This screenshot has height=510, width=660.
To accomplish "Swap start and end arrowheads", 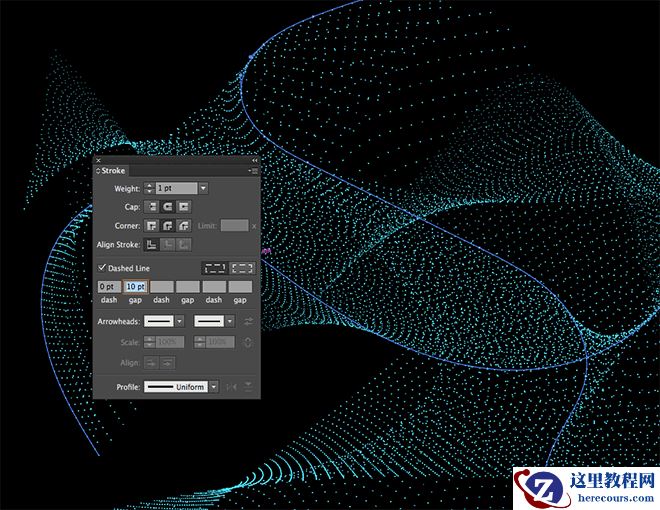I will coord(248,321).
